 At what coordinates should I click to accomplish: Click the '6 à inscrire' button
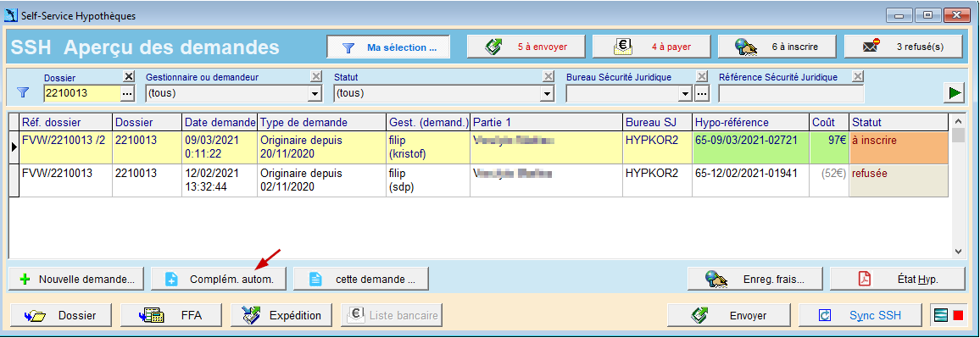click(777, 47)
